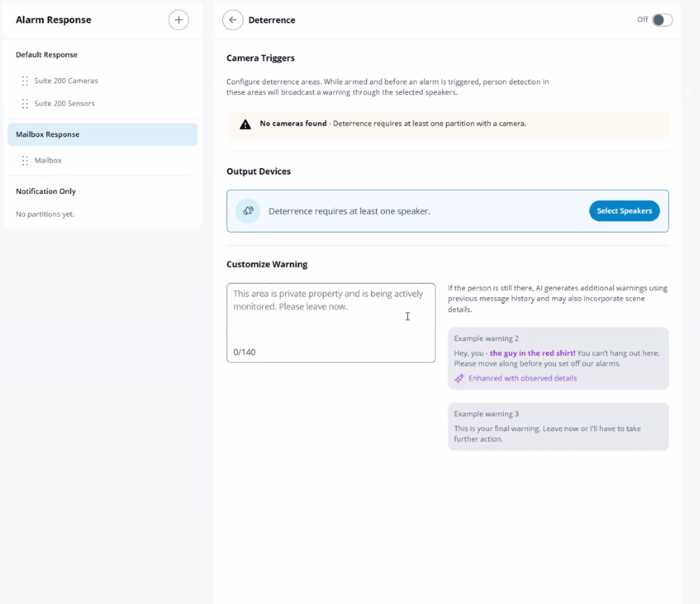
Task: Select the Mailbox partition row
Action: [x=48, y=161]
